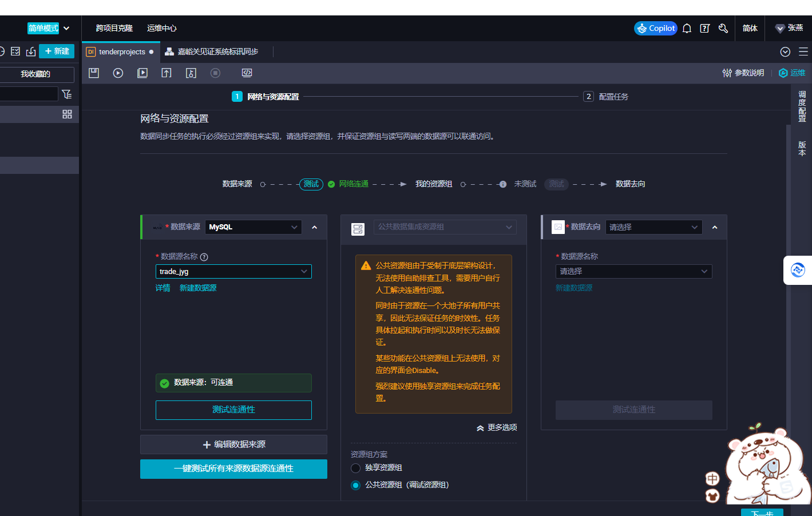
Task: Click the 网络连通 status text
Action: pyautogui.click(x=354, y=184)
